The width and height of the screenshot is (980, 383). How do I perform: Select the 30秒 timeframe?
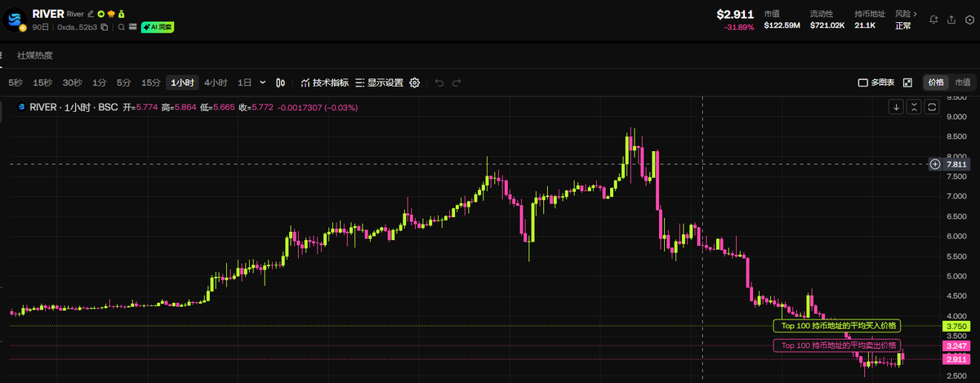point(73,82)
